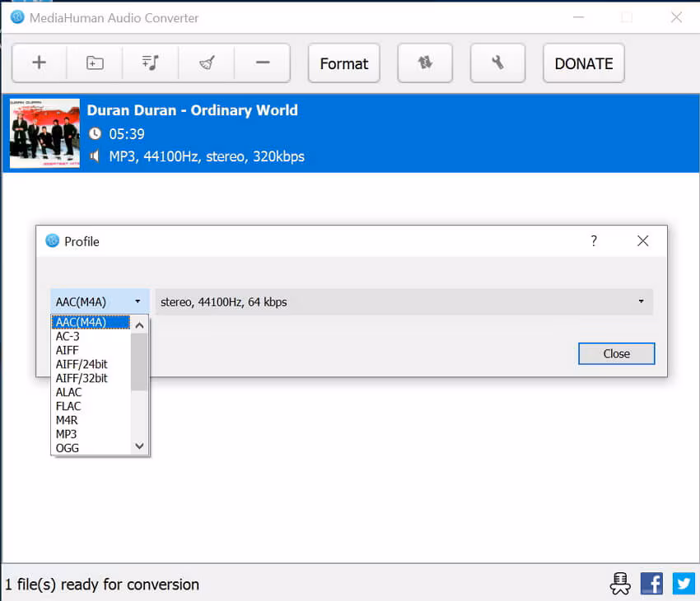Image resolution: width=700 pixels, height=601 pixels.
Task: Click the format list scrollbar thumb
Action: [x=139, y=362]
